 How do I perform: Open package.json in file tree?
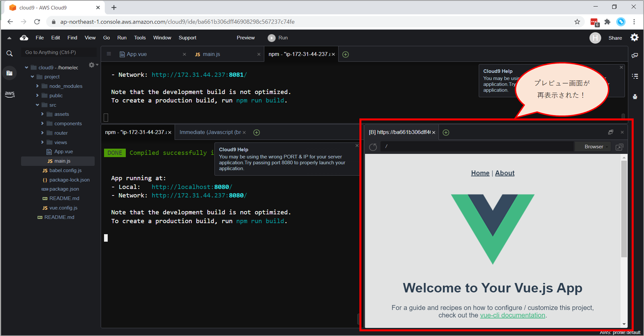64,189
